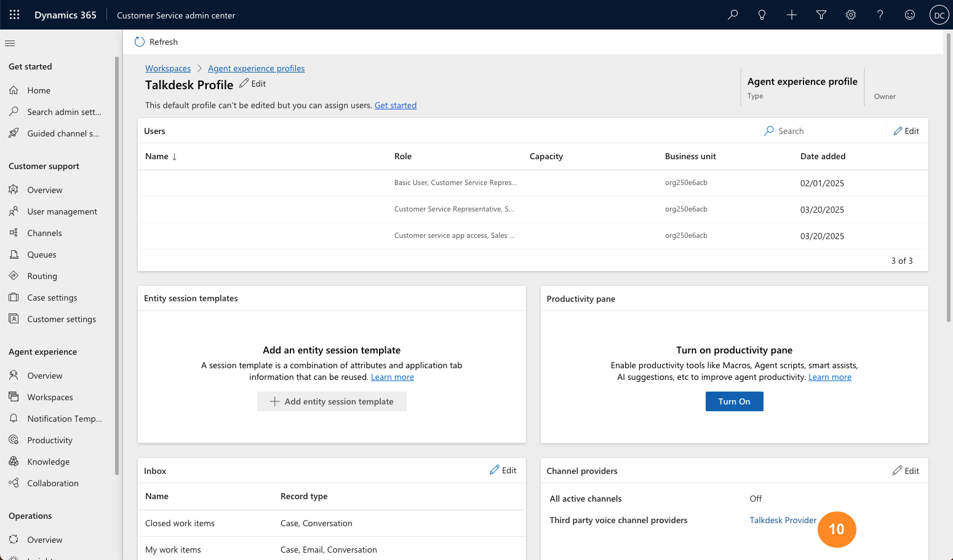Open Learn more about productivity pane
Image resolution: width=953 pixels, height=560 pixels.
pyautogui.click(x=830, y=377)
